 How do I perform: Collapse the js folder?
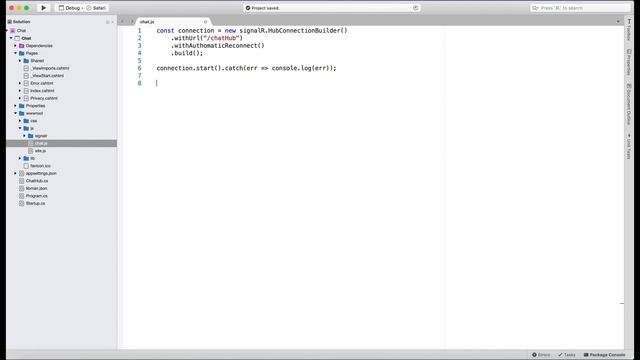coord(20,128)
